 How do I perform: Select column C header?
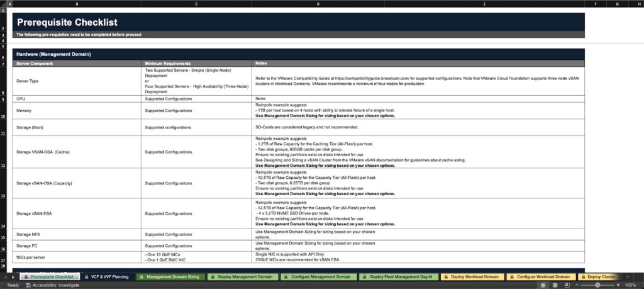(197, 4)
